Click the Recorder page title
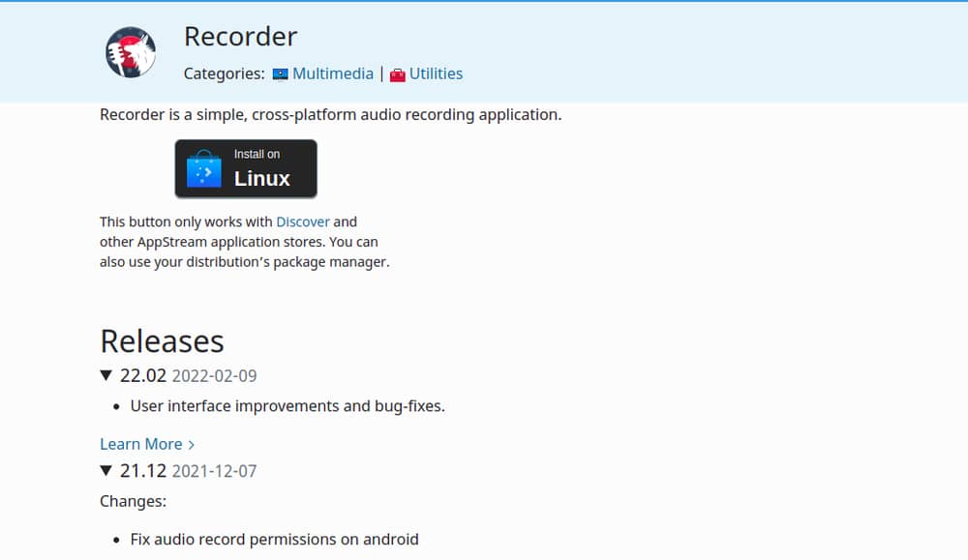 240,37
